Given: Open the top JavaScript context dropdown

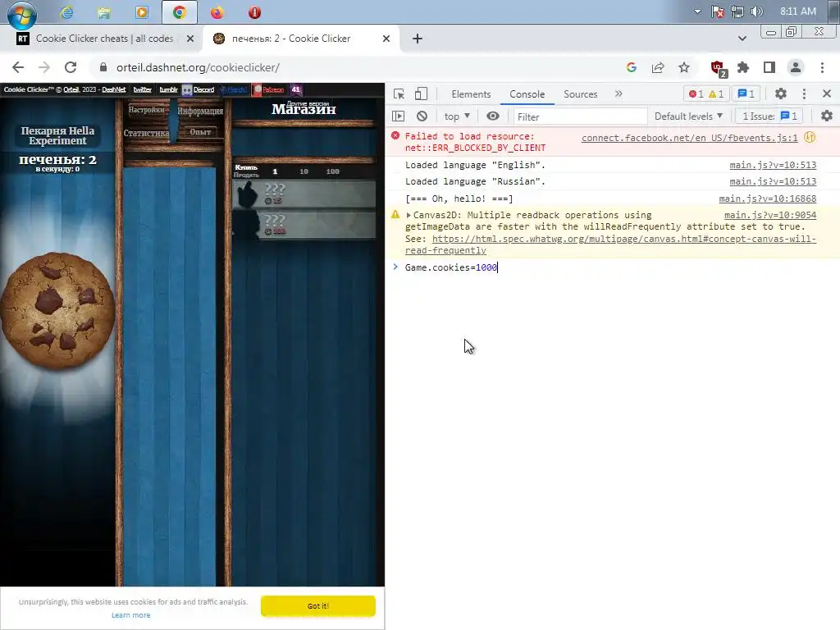Looking at the screenshot, I should click(457, 116).
